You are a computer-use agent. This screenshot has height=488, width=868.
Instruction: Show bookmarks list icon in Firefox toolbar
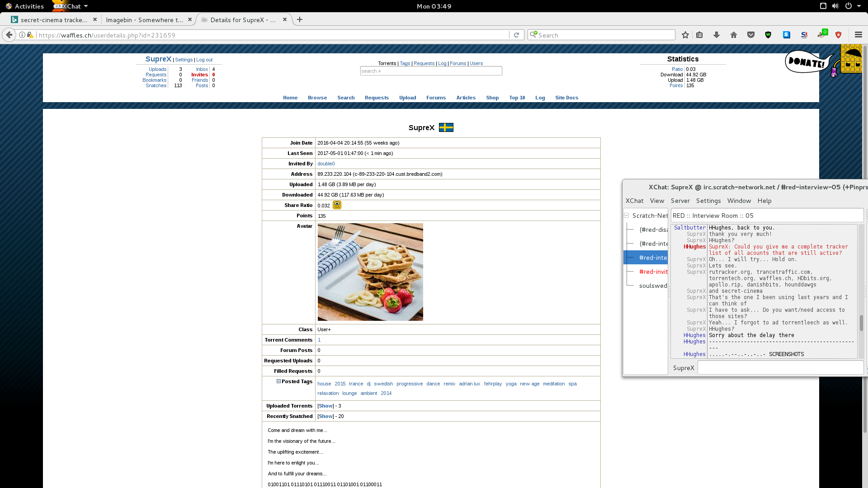pyautogui.click(x=699, y=35)
